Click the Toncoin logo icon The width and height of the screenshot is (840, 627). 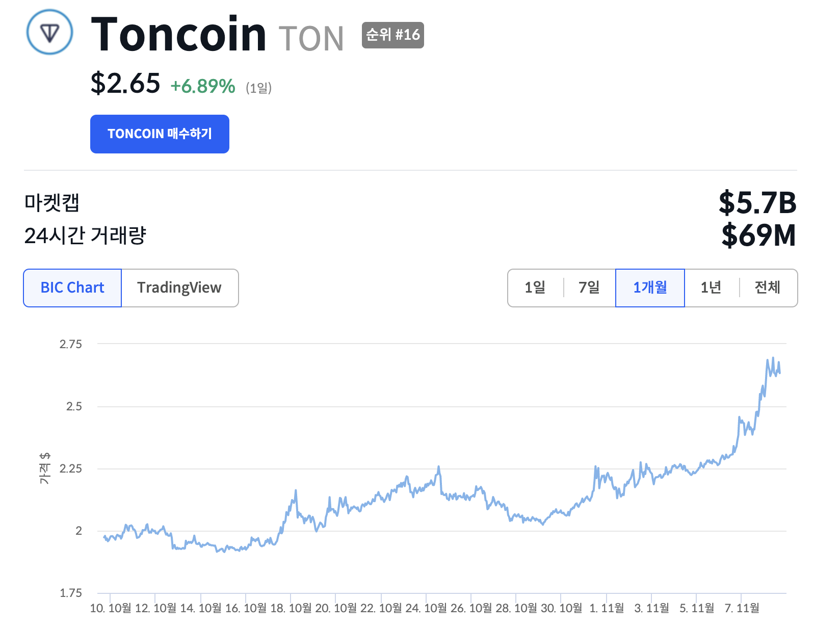coord(49,32)
